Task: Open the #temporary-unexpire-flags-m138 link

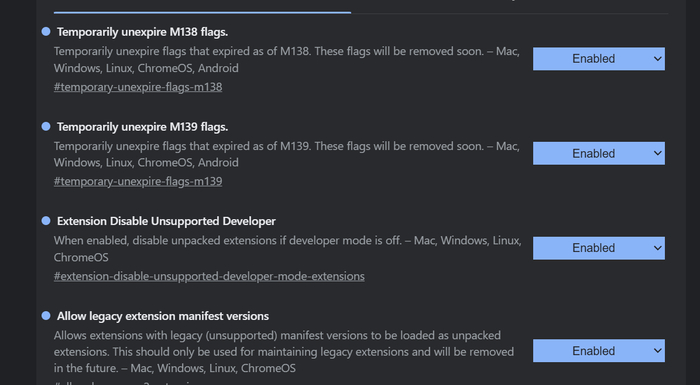Action: coord(138,87)
